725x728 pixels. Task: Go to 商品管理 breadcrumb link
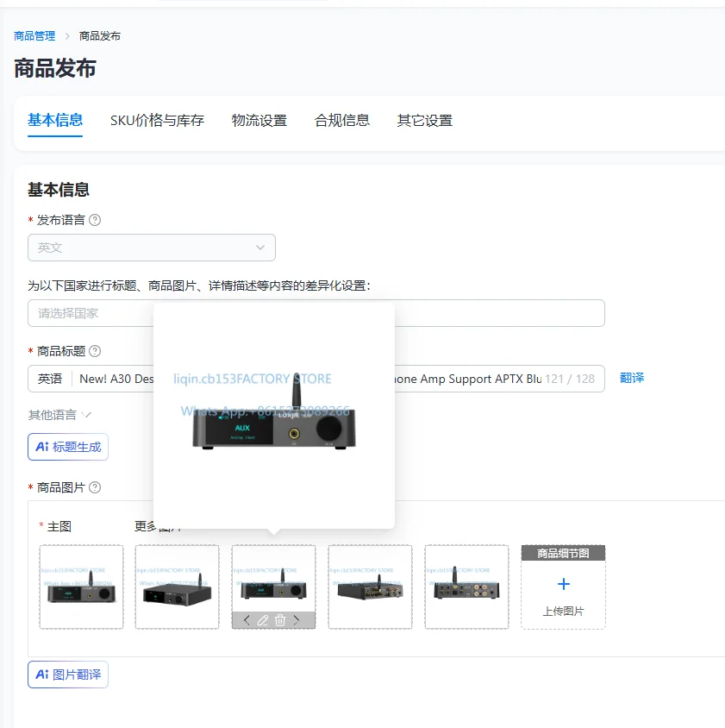(34, 36)
